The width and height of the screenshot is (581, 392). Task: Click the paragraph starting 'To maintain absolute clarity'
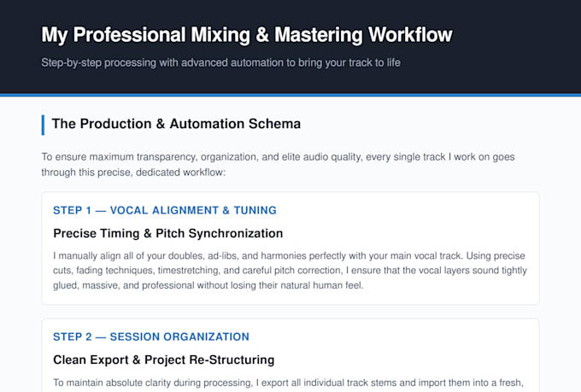[x=288, y=383]
